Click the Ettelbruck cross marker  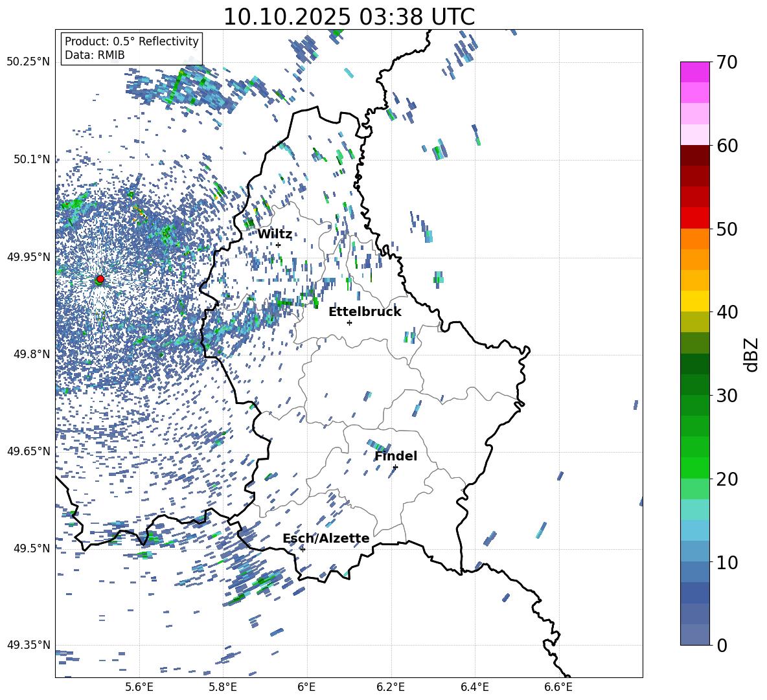coord(349,322)
